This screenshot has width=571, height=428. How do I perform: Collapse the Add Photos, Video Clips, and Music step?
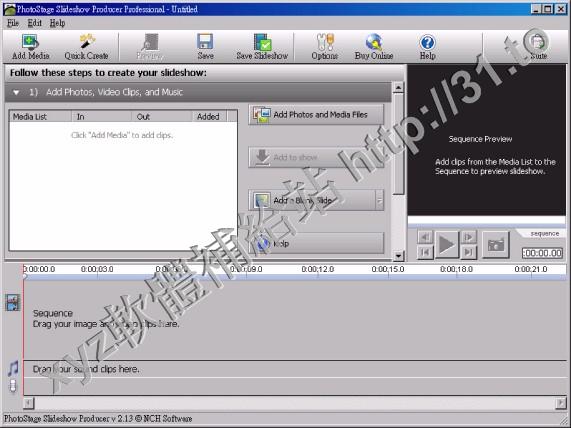tap(16, 93)
